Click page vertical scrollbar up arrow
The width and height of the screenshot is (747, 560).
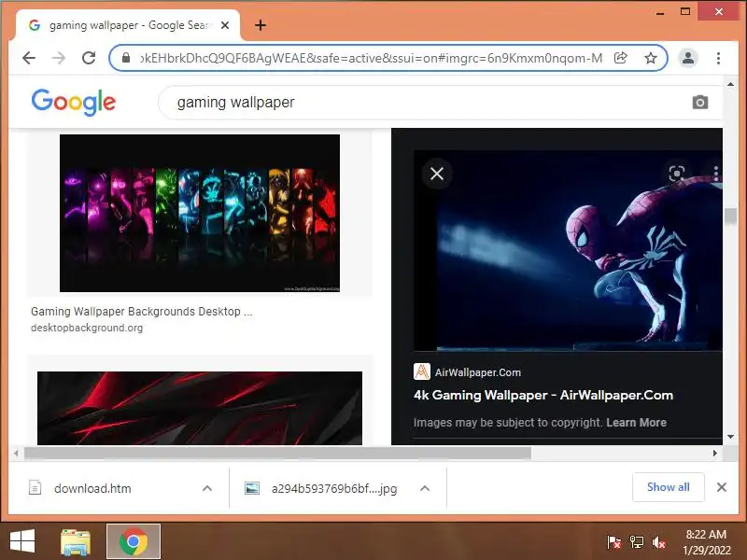pos(730,84)
